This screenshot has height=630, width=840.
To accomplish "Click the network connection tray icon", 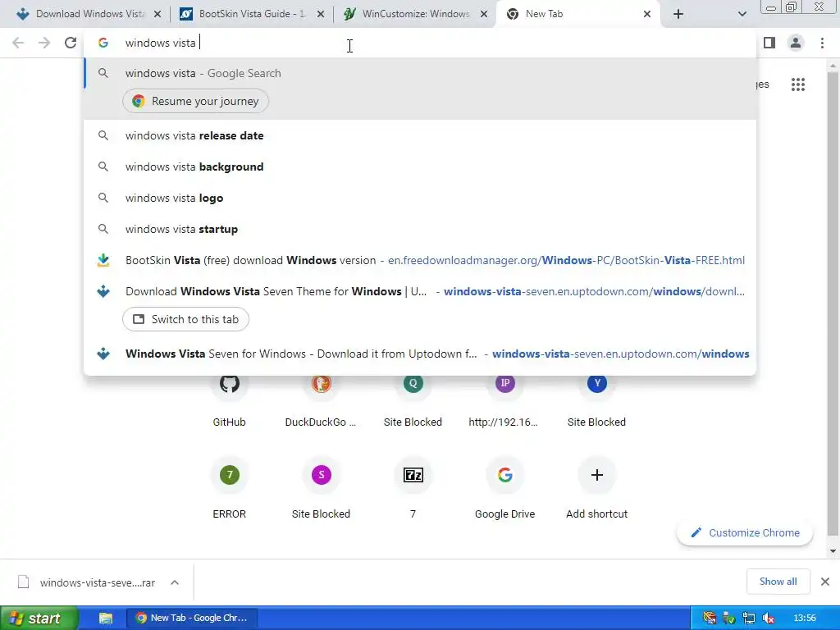I will click(749, 619).
